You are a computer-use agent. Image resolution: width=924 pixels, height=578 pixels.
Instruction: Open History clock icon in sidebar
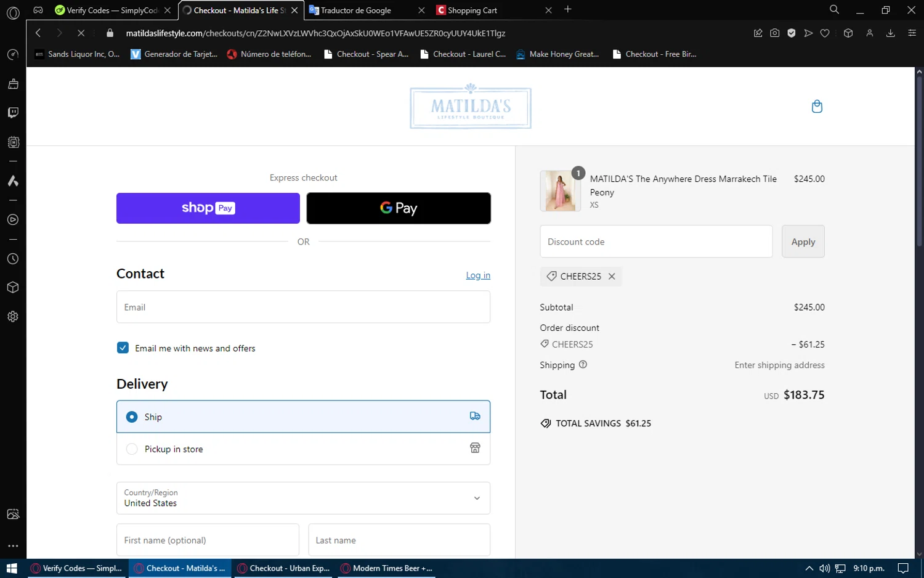pyautogui.click(x=13, y=259)
